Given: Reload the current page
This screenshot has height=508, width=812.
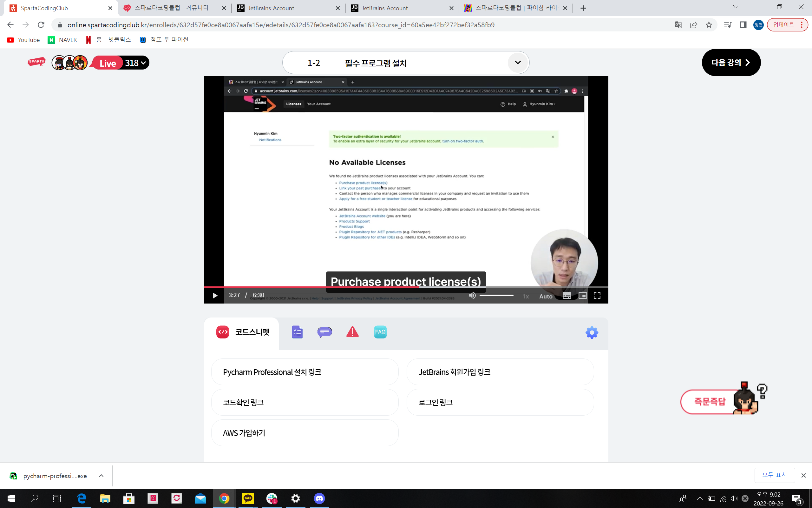Looking at the screenshot, I should coord(41,25).
